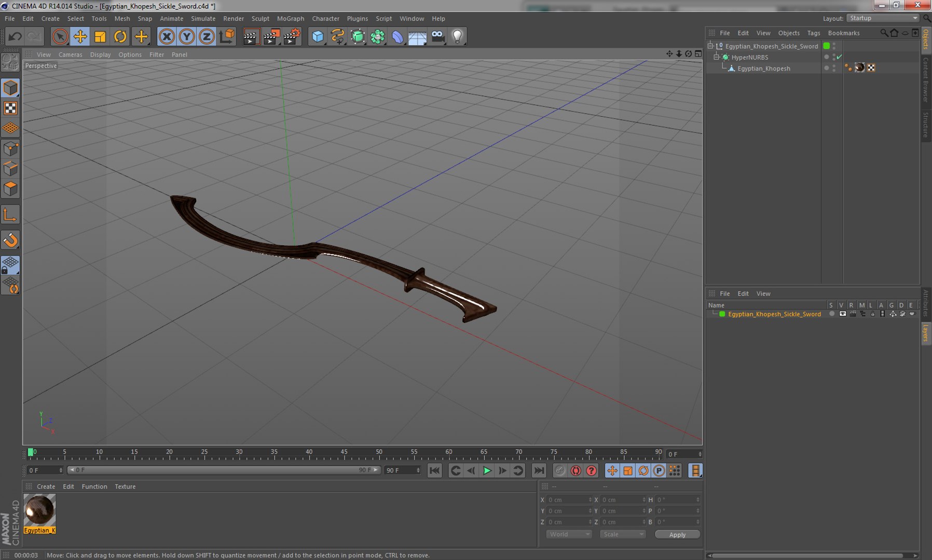
Task: Go to start of animation
Action: pyautogui.click(x=435, y=470)
